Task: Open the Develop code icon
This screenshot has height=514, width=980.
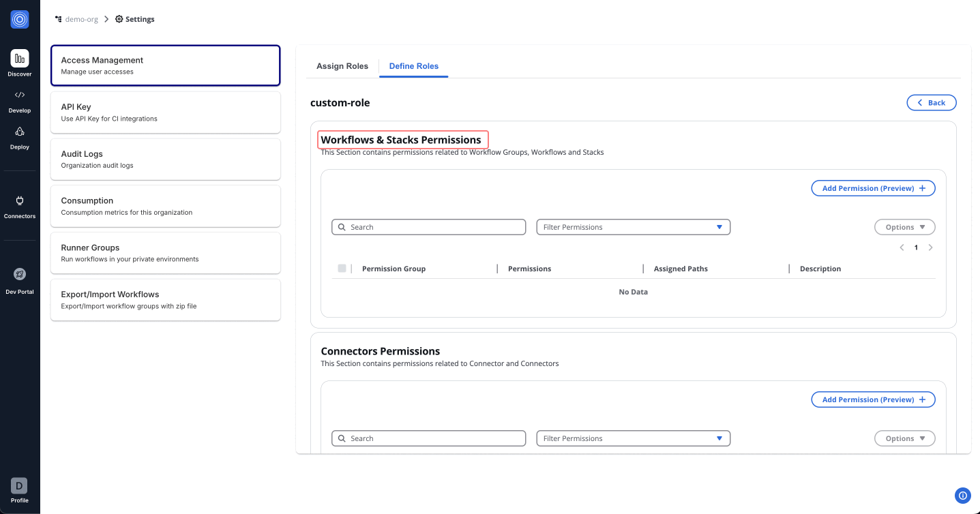Action: pyautogui.click(x=20, y=95)
